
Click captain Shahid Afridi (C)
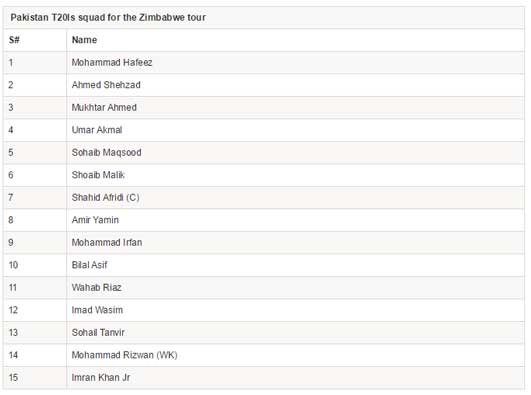pyautogui.click(x=106, y=198)
